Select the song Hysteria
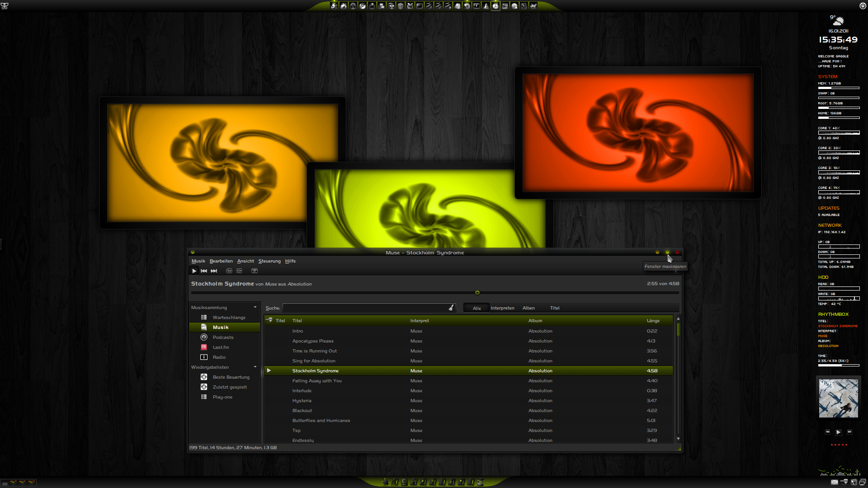The width and height of the screenshot is (868, 488). coord(469,401)
